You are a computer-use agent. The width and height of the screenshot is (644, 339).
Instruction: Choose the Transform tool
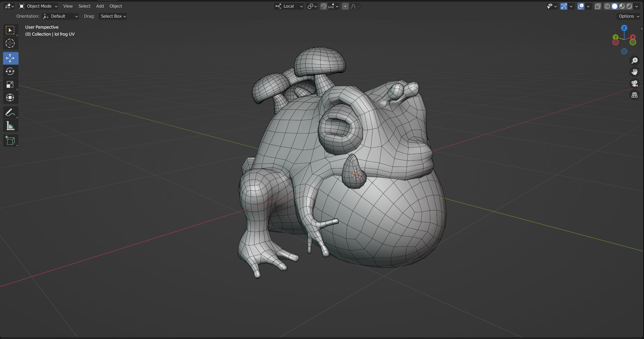click(10, 98)
